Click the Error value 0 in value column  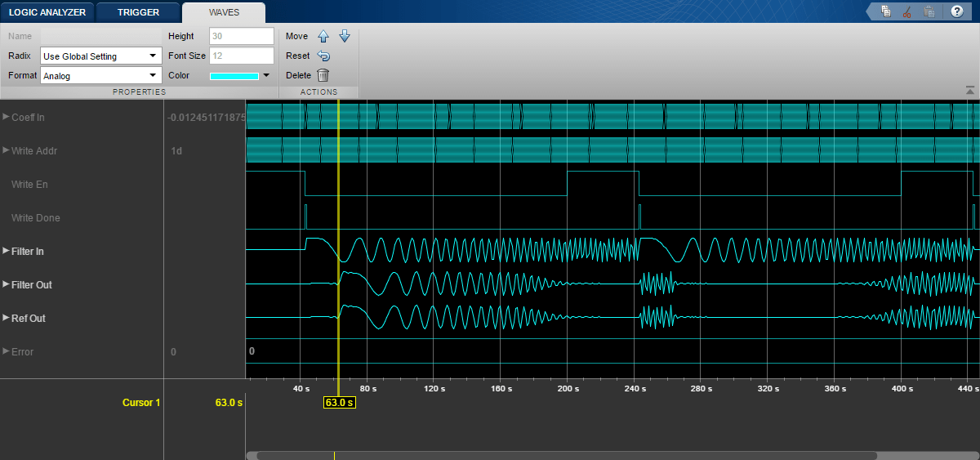pos(173,351)
